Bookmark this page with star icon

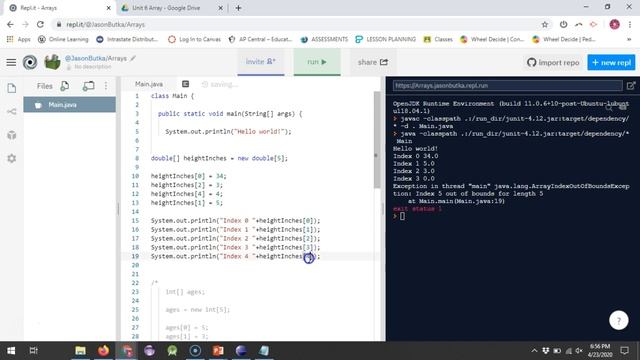click(x=544, y=24)
